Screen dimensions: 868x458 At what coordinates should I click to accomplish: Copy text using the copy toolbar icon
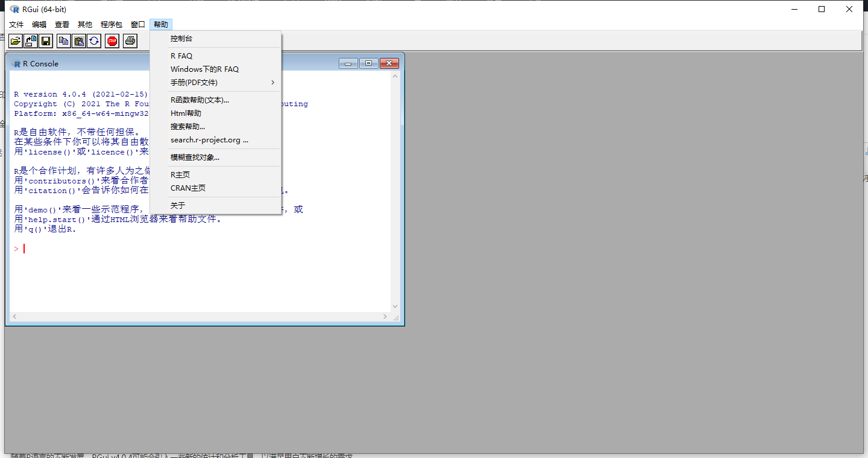pyautogui.click(x=63, y=40)
